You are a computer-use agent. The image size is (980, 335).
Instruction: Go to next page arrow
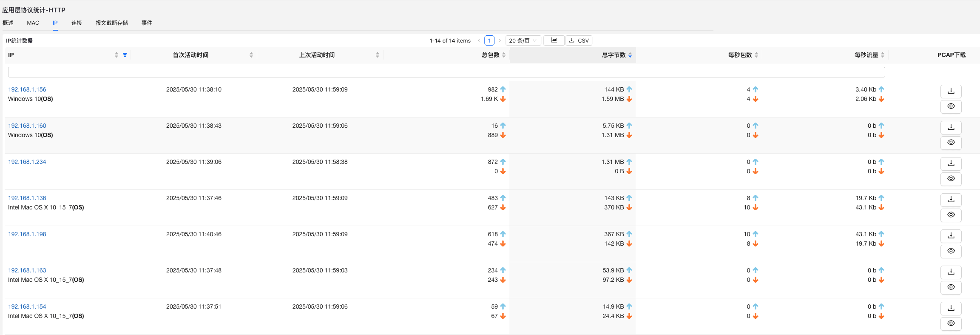point(500,40)
